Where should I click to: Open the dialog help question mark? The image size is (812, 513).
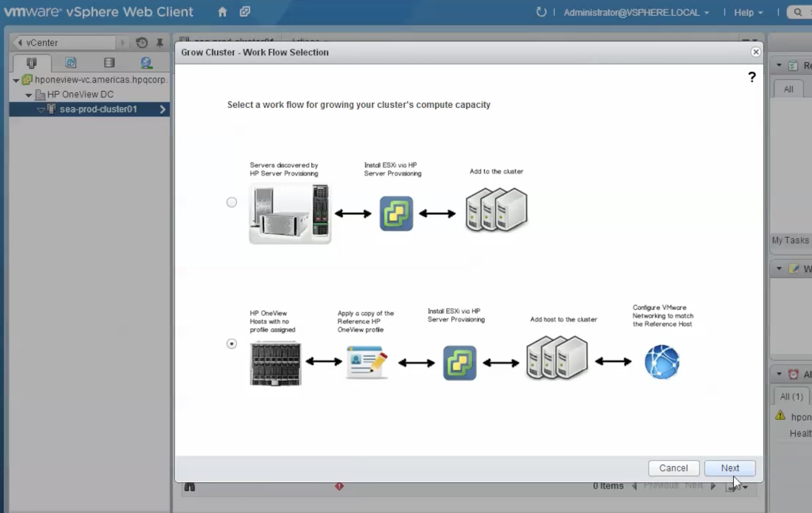[752, 77]
